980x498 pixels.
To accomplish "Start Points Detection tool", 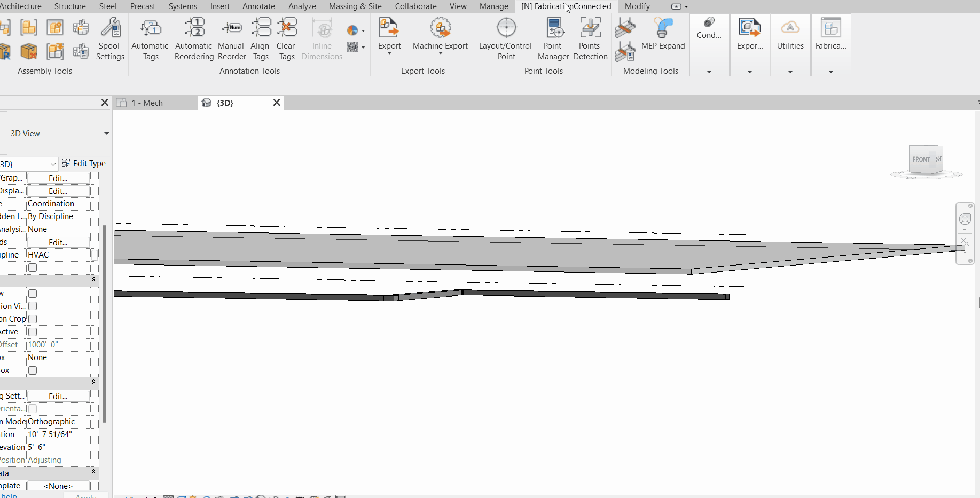I will (x=590, y=38).
